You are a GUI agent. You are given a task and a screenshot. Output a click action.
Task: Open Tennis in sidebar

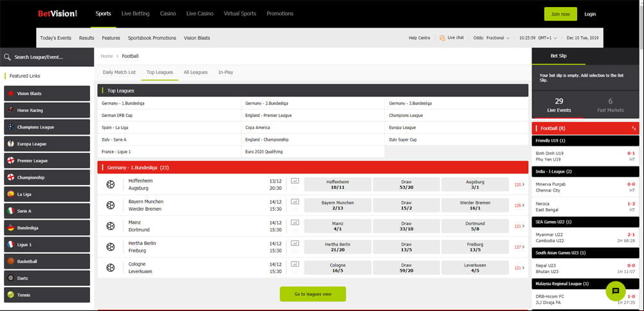47,294
